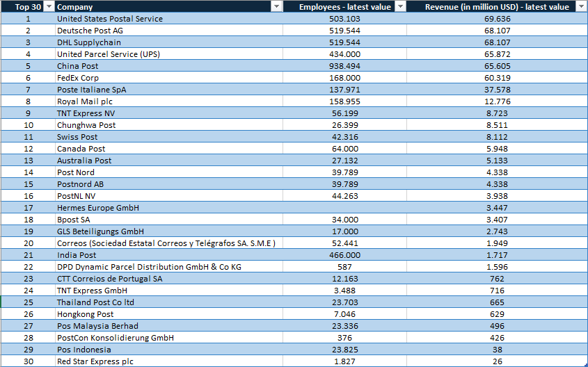Select the DPD Dynamic Parcel Distribution cell
This screenshot has height=367, width=588.
(169, 267)
